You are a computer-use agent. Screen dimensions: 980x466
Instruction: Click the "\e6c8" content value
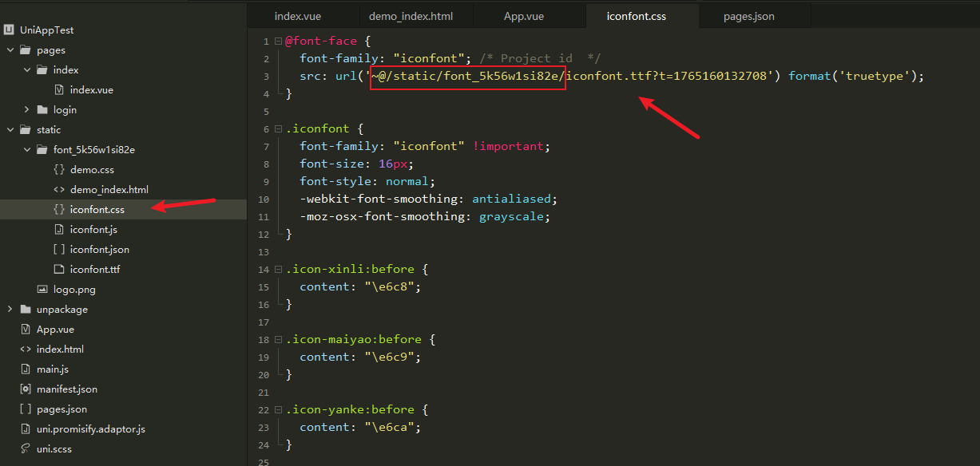[389, 286]
